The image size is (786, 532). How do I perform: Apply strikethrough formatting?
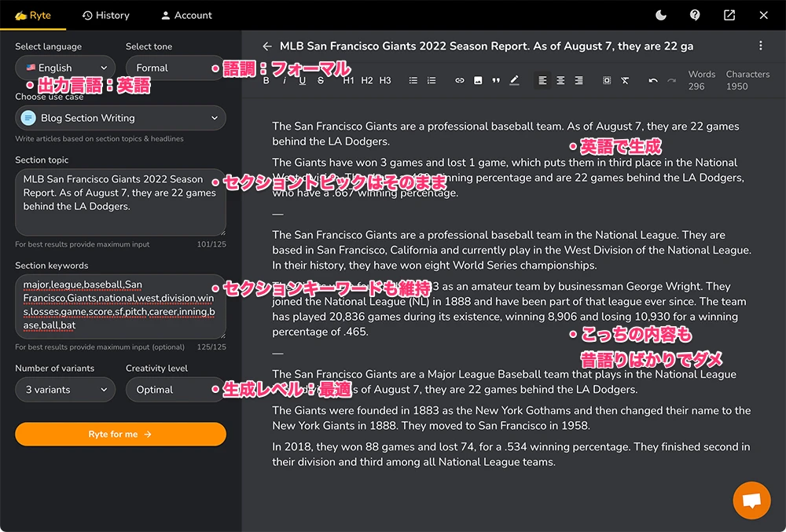tap(321, 81)
